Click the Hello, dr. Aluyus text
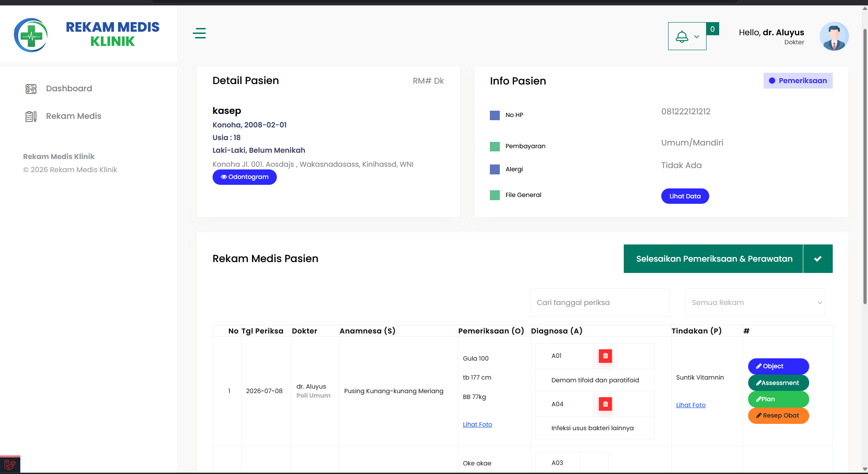 click(x=771, y=33)
